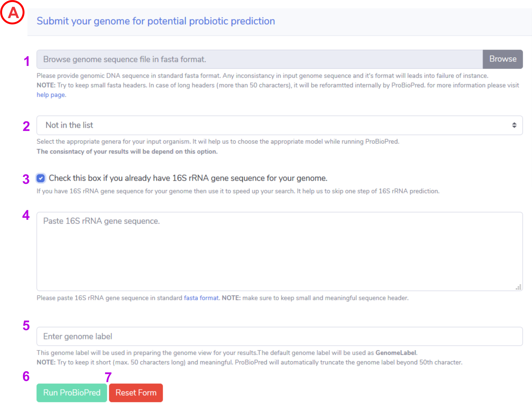Click the 'Submit your genome' heading
The image size is (532, 416).
pyautogui.click(x=156, y=21)
